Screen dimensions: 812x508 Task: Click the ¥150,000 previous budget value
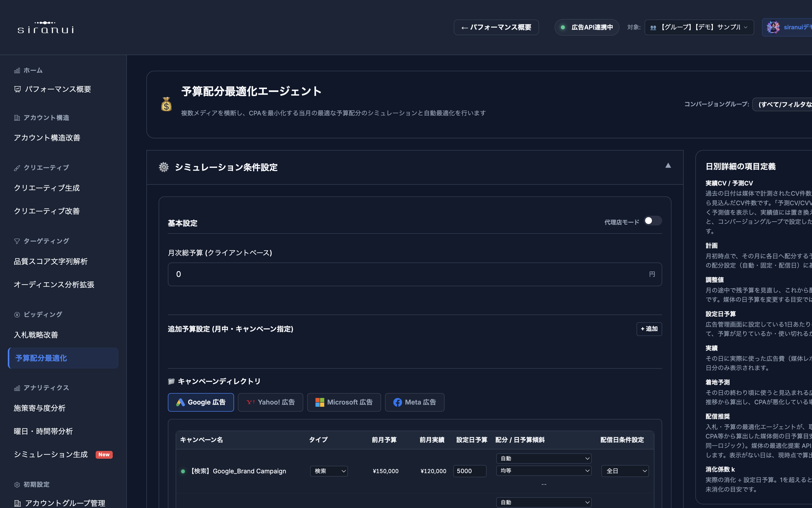click(x=385, y=471)
